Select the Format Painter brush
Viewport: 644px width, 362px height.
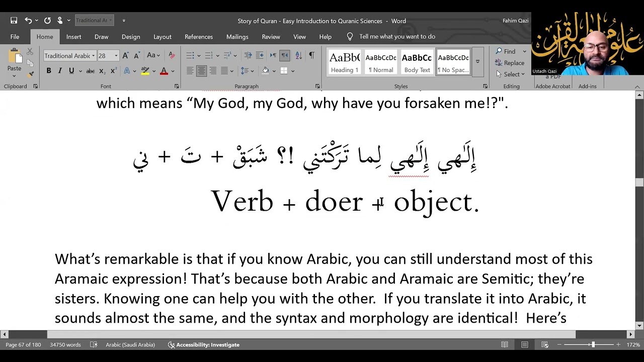tap(30, 74)
